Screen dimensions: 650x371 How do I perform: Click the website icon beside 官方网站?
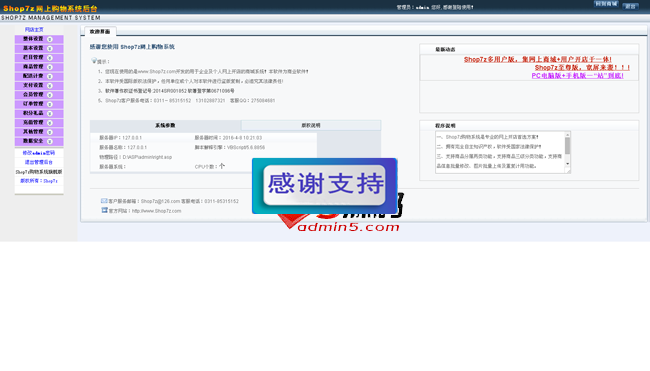tap(104, 210)
